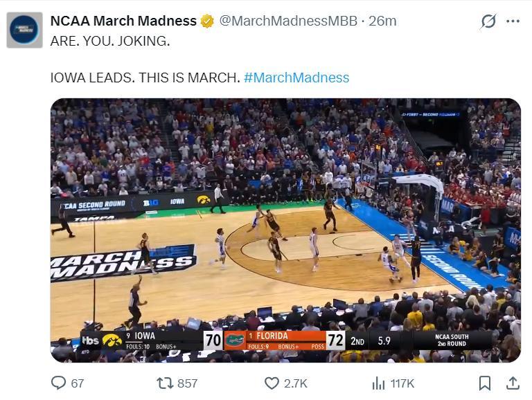
Task: Open the NCAA March Madness profile avatar
Action: (x=25, y=30)
